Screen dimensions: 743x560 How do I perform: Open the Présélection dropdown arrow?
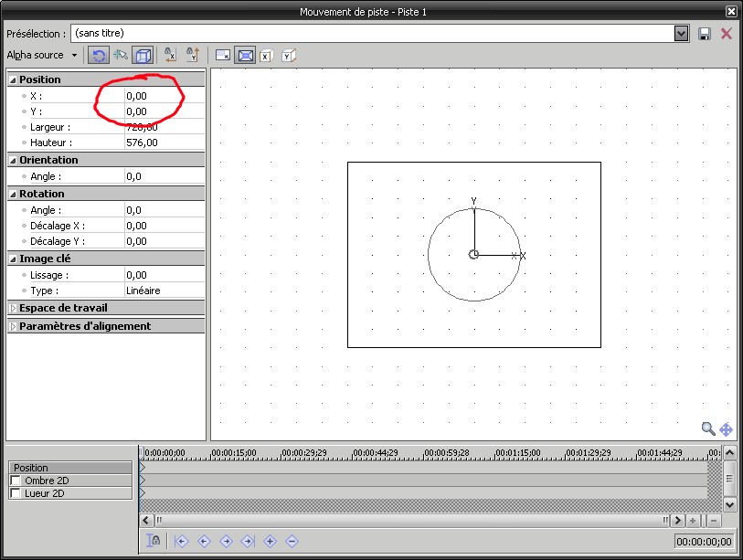[x=682, y=34]
